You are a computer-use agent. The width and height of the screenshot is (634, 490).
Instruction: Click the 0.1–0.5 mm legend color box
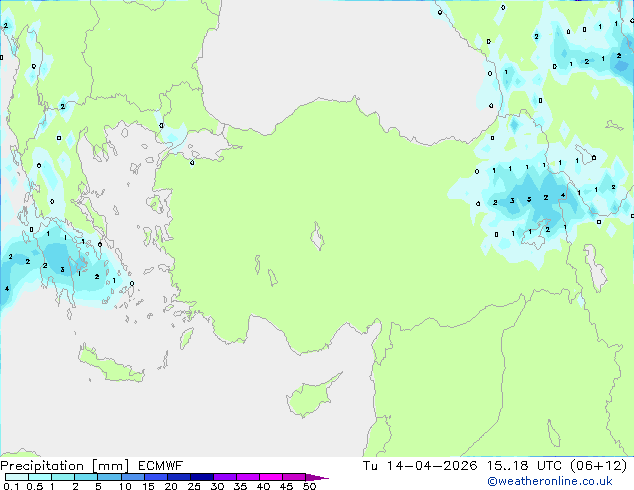pos(17,477)
